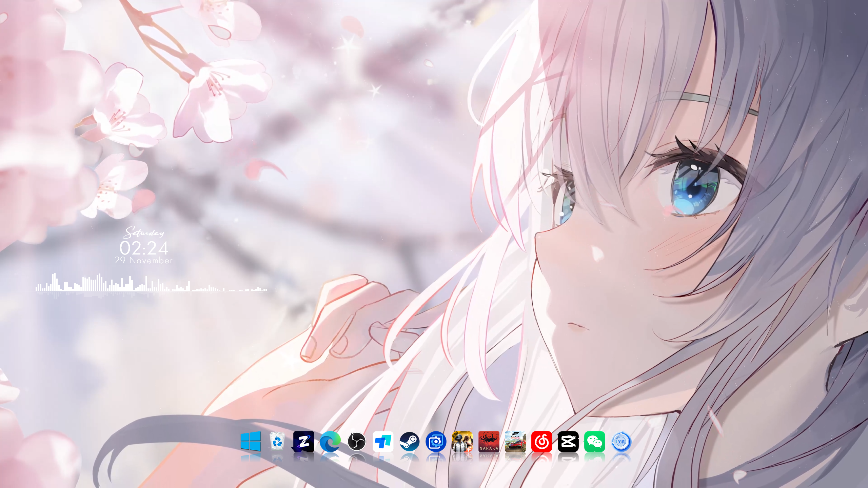Launch Steam from the dock
Viewport: 868px width, 488px height.
409,441
